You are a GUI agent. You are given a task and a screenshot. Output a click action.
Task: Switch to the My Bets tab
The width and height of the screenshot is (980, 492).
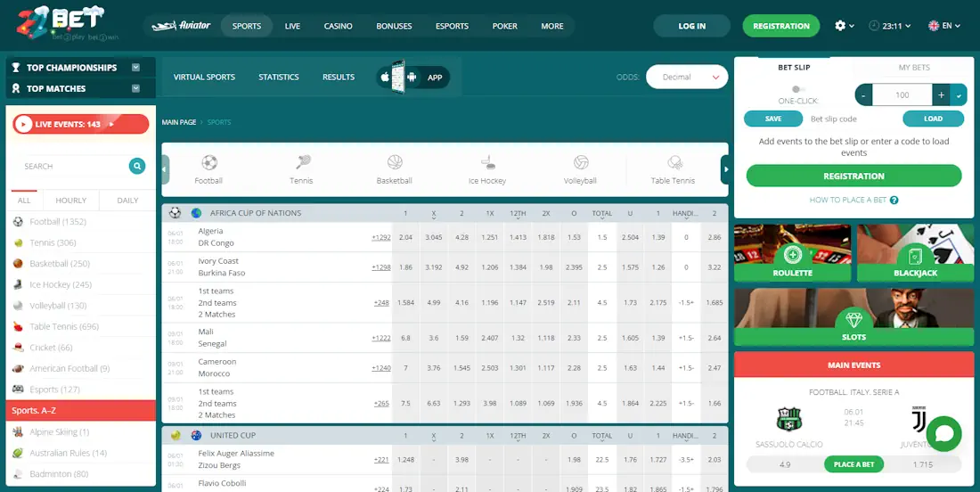click(x=914, y=67)
